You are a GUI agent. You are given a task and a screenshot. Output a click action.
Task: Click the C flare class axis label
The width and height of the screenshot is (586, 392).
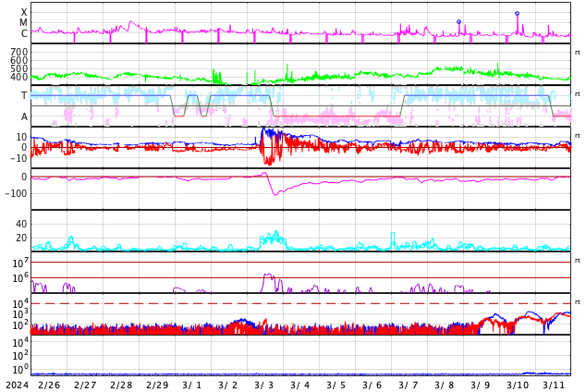[24, 33]
